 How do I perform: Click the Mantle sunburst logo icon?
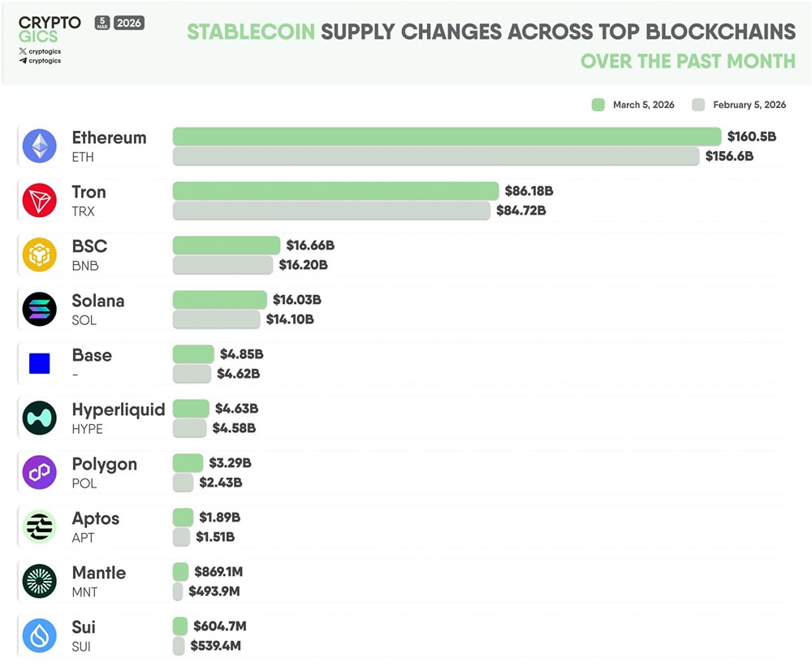(39, 581)
